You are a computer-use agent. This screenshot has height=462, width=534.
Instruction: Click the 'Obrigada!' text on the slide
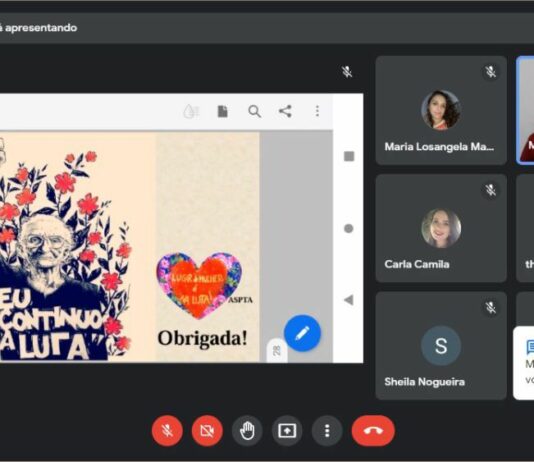click(x=202, y=339)
